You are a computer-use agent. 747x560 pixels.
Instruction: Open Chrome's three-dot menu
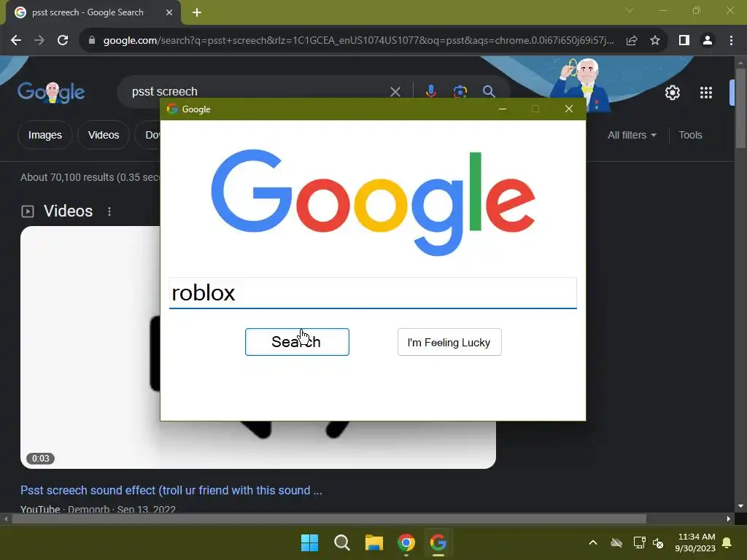point(731,41)
